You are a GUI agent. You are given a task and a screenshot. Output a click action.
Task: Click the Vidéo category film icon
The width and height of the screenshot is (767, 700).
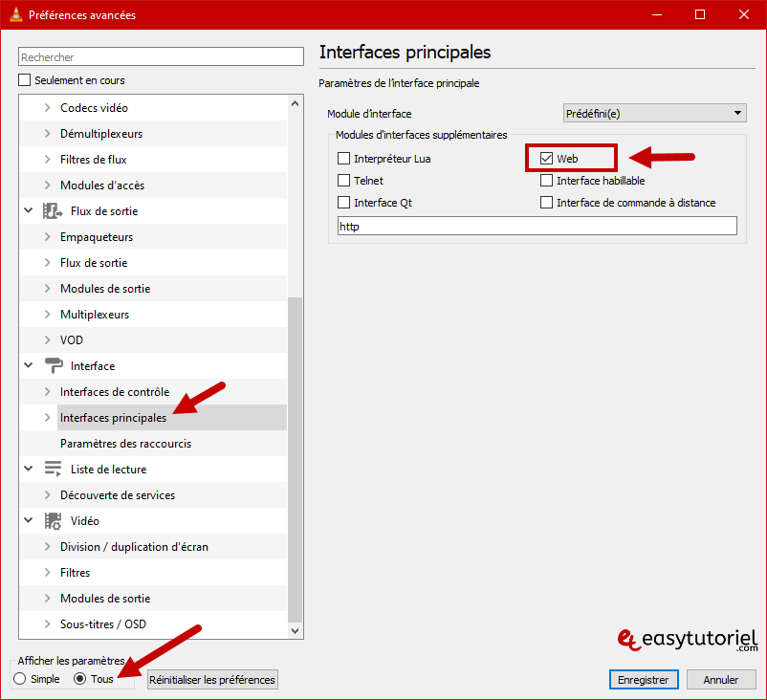tap(53, 521)
